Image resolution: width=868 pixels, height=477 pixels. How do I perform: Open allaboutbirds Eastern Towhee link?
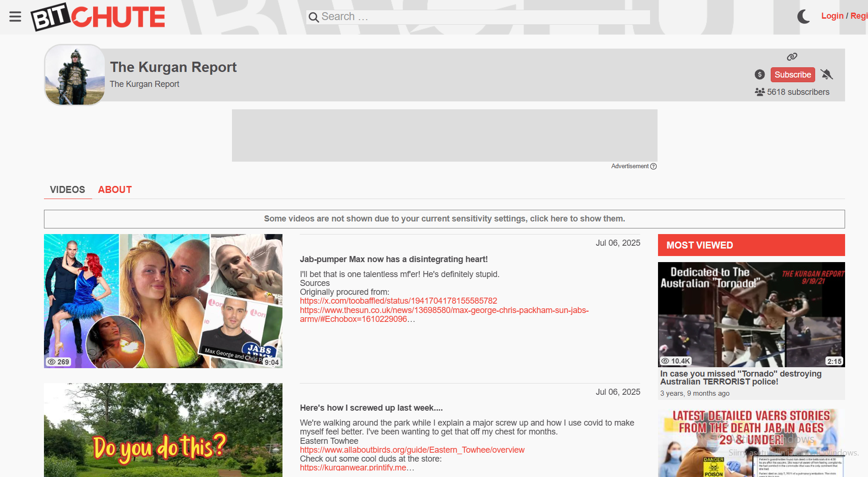click(412, 450)
